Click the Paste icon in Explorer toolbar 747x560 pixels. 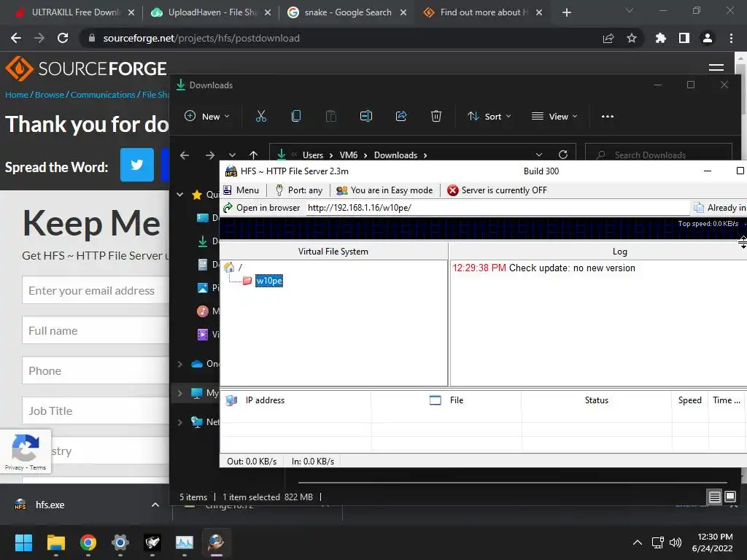click(331, 116)
